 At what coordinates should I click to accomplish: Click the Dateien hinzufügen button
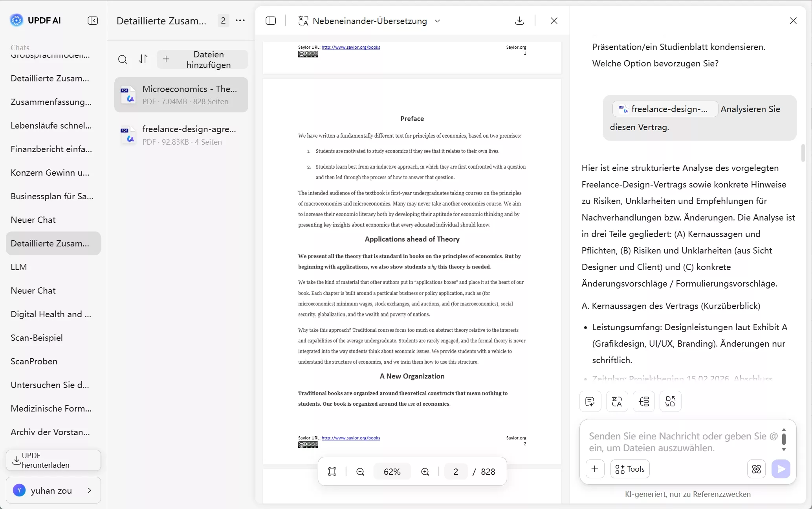(x=202, y=59)
